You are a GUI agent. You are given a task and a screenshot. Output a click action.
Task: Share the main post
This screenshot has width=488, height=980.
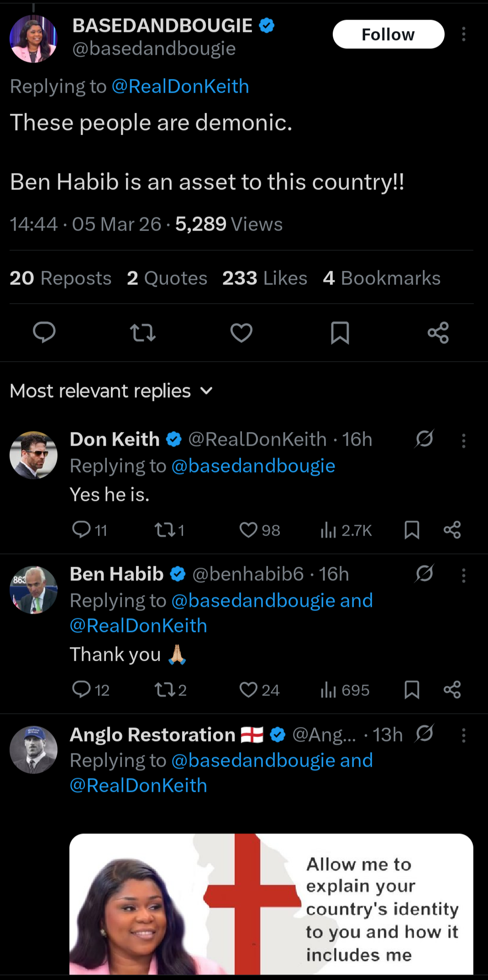point(438,332)
